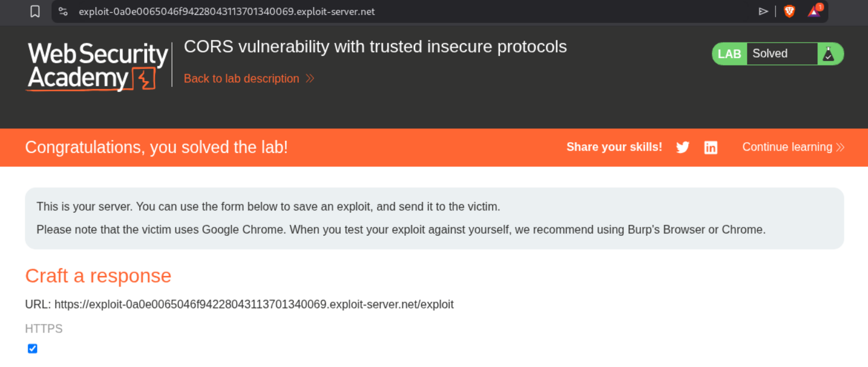Click the bookmark icon in the browser toolbar
868x367 pixels.
pyautogui.click(x=35, y=12)
